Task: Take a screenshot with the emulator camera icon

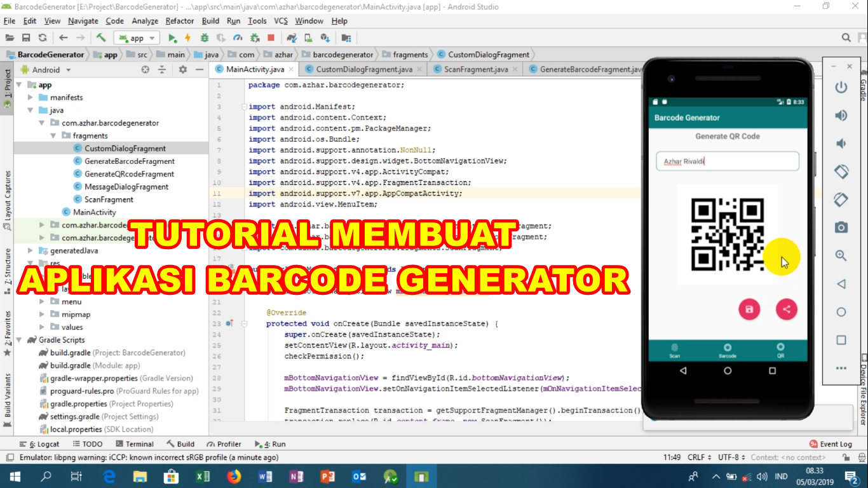Action: 841,227
